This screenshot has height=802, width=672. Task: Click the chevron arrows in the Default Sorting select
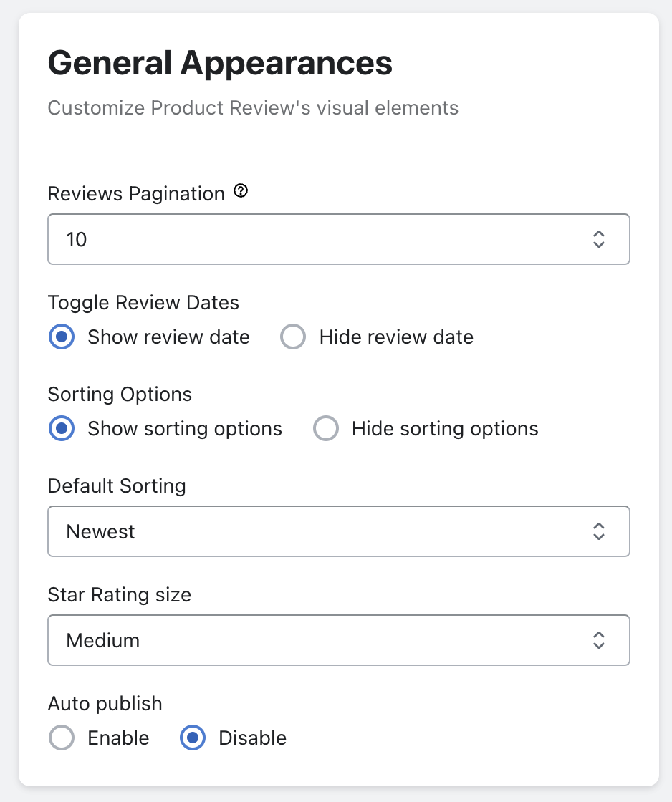point(598,531)
